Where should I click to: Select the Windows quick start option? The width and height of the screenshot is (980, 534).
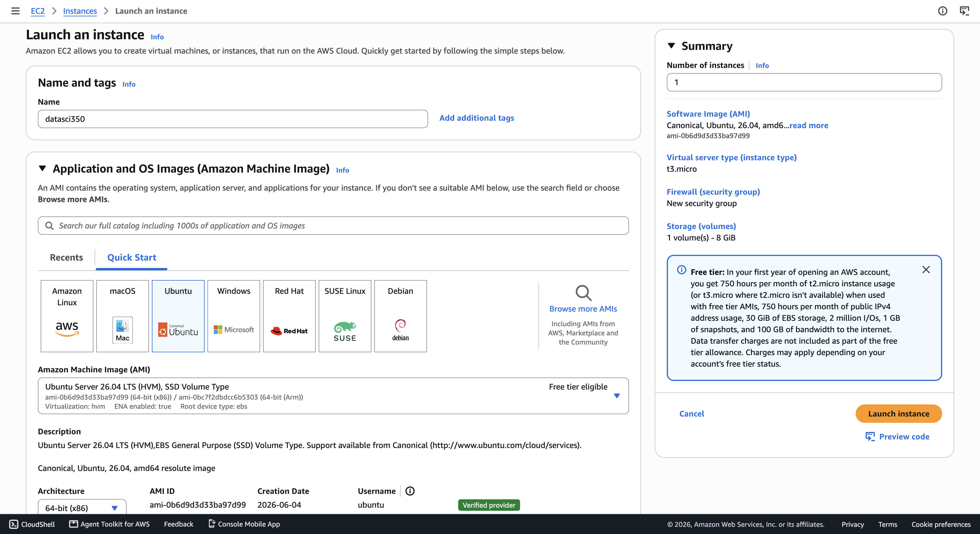234,316
